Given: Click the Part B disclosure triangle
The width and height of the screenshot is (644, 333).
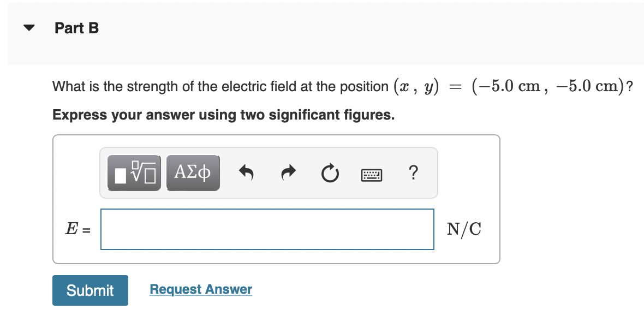Looking at the screenshot, I should point(29,28).
